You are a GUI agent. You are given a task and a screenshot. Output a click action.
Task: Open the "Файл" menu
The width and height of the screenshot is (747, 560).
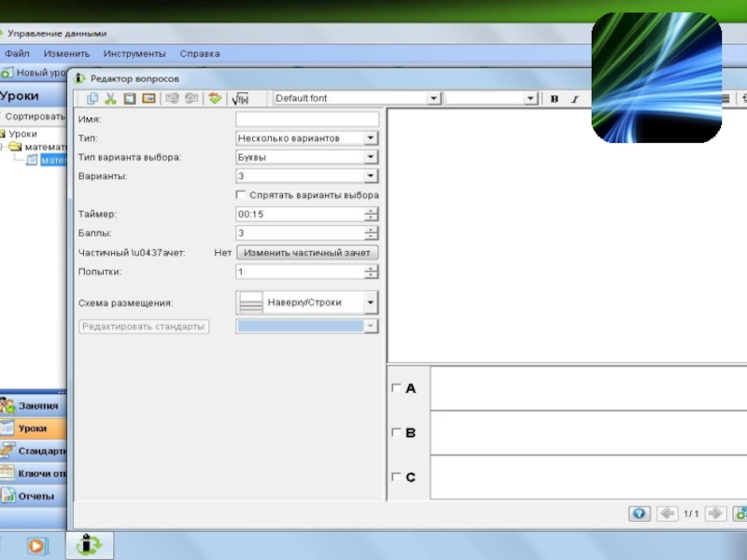(x=18, y=54)
